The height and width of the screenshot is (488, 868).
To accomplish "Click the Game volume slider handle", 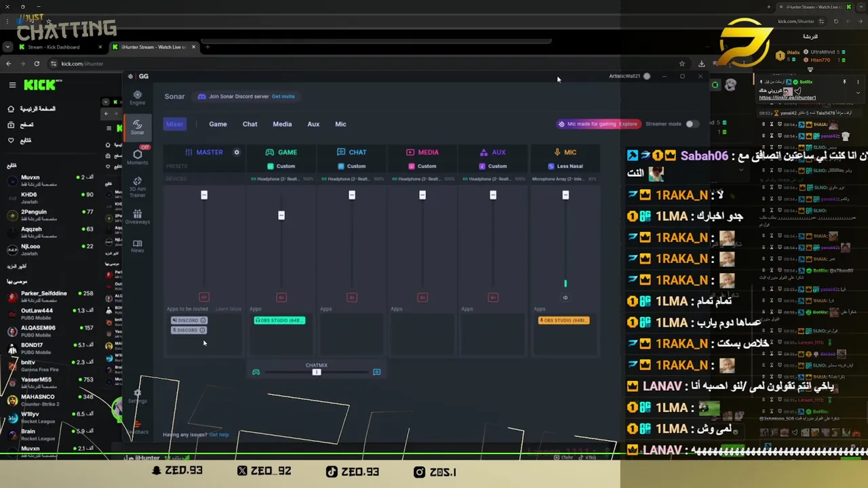I will click(x=281, y=216).
